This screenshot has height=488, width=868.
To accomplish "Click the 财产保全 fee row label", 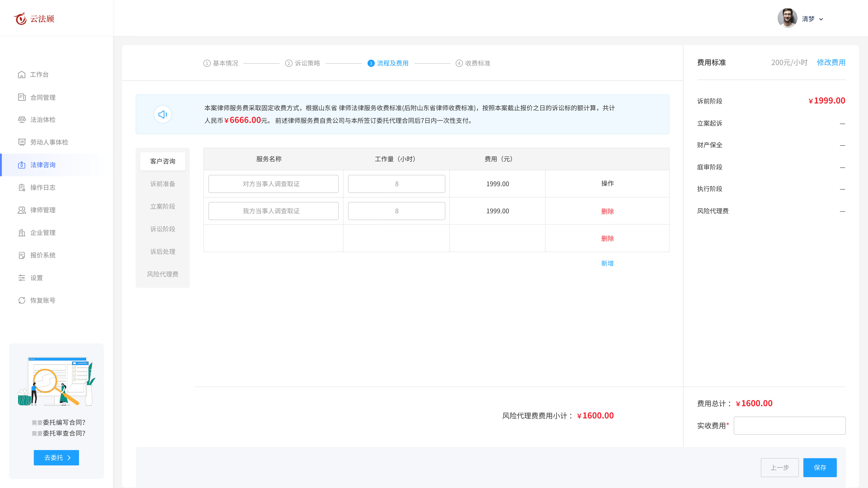I will point(710,145).
